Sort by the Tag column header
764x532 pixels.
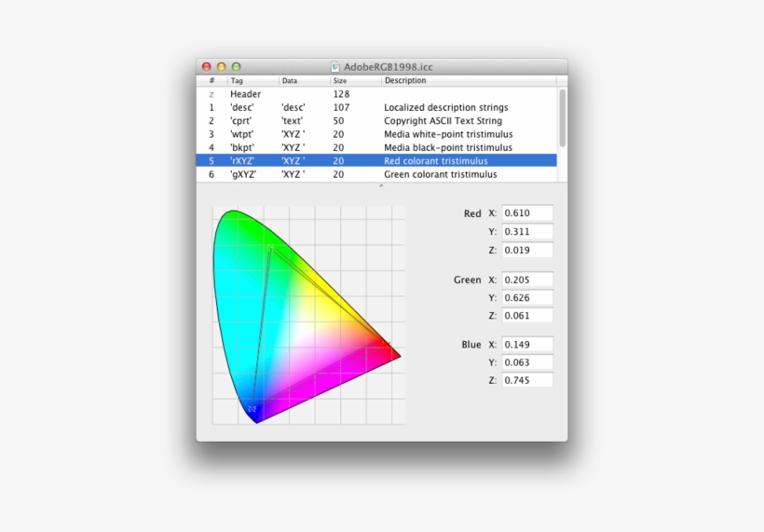(x=252, y=80)
